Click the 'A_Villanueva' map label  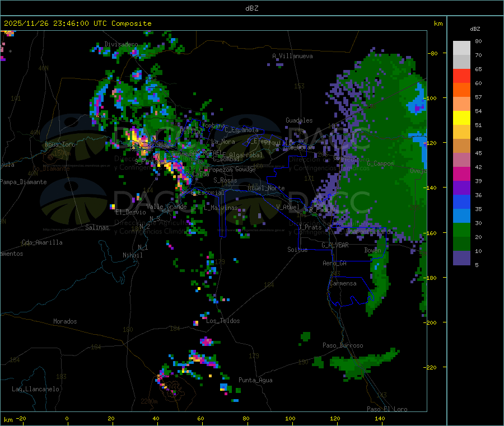click(x=292, y=56)
